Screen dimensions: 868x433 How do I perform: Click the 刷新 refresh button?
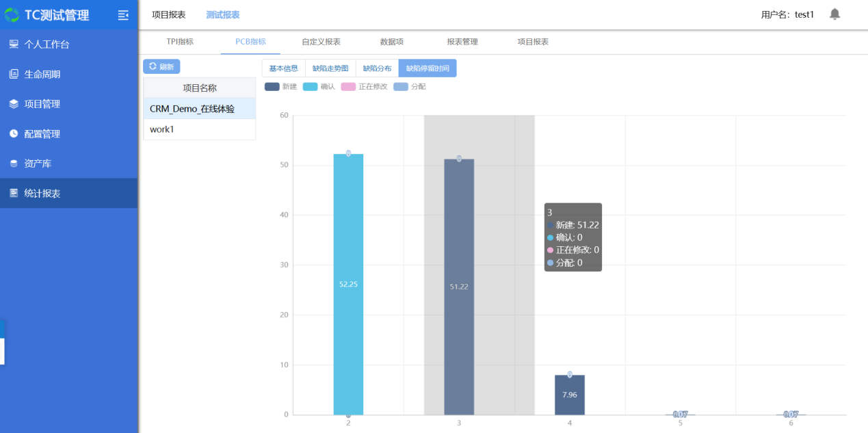(x=161, y=66)
